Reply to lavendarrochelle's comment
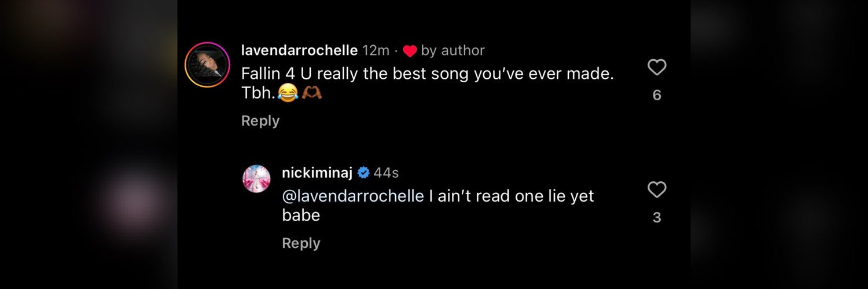Image resolution: width=868 pixels, height=289 pixels. [x=260, y=120]
